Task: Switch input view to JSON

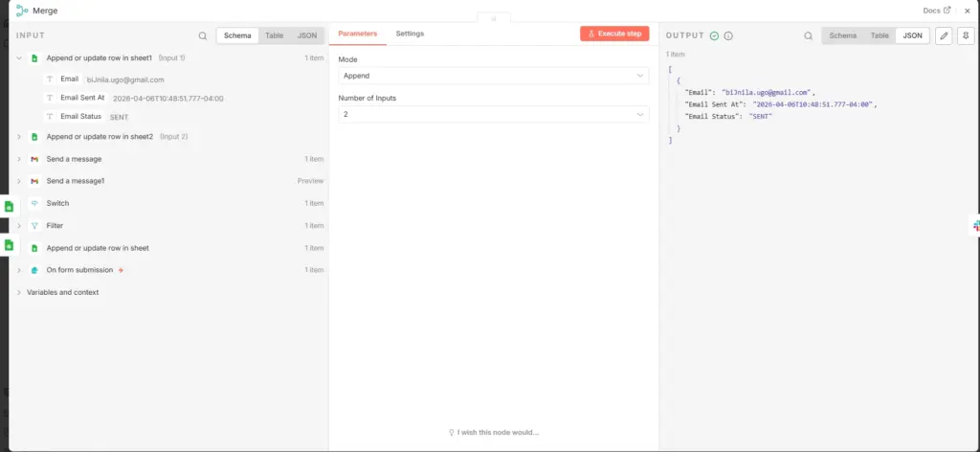Action: (307, 35)
